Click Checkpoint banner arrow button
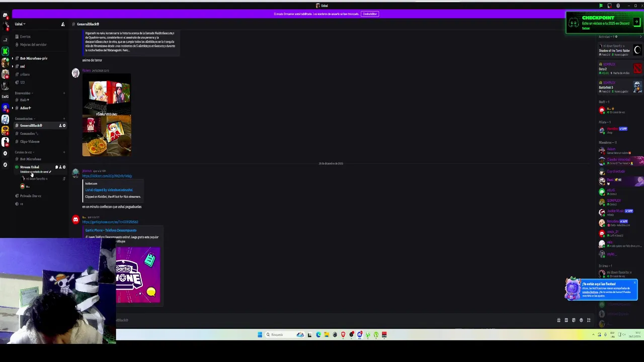Image resolution: width=644 pixels, height=362 pixels. pyautogui.click(x=636, y=22)
